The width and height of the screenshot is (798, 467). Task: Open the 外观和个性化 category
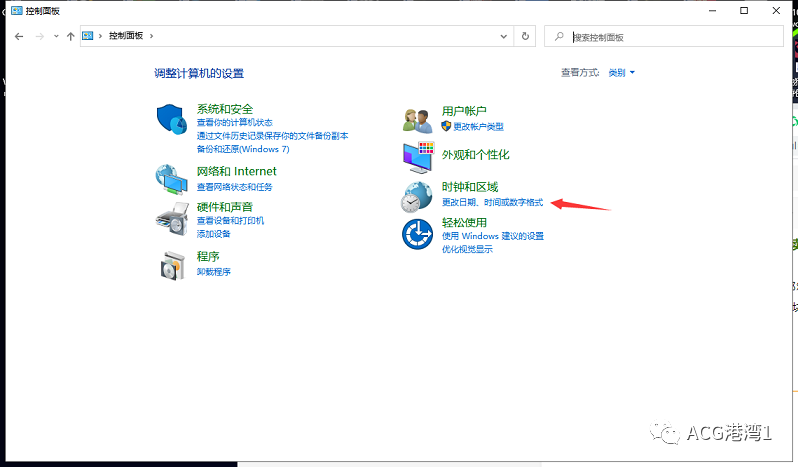[x=475, y=154]
